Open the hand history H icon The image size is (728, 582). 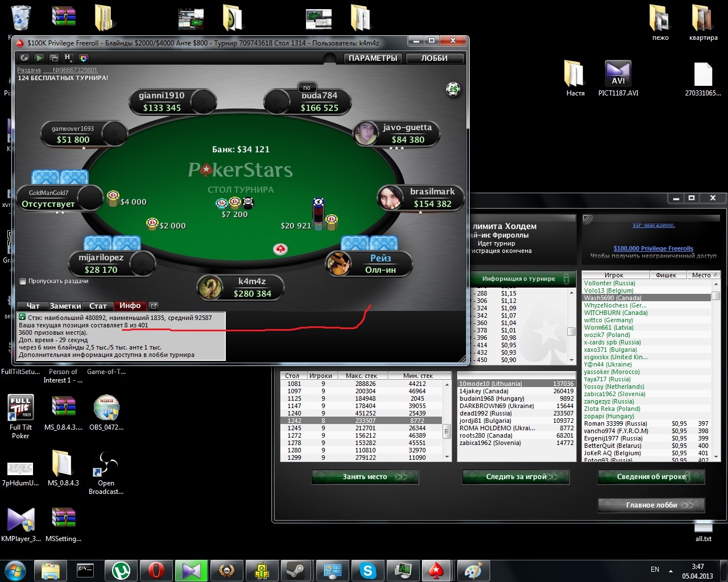click(68, 58)
